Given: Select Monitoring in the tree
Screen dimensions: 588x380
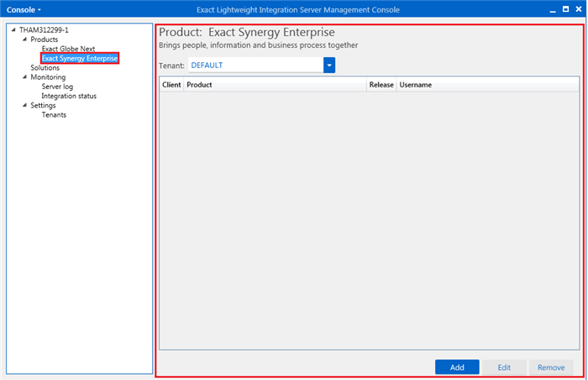Looking at the screenshot, I should [48, 77].
